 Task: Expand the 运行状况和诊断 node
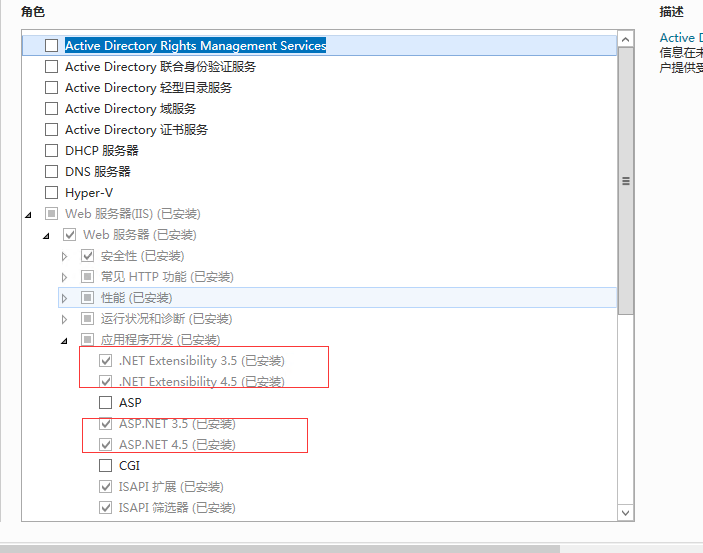point(64,319)
